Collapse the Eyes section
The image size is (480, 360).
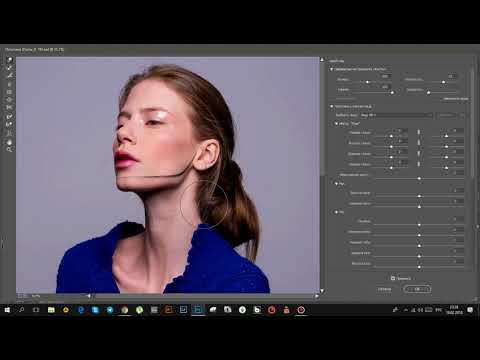[x=336, y=124]
